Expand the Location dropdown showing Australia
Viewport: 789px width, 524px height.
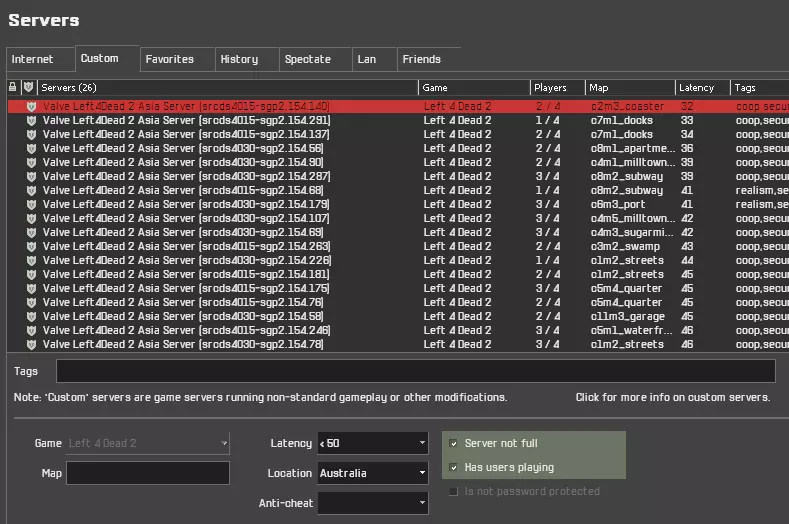point(372,473)
